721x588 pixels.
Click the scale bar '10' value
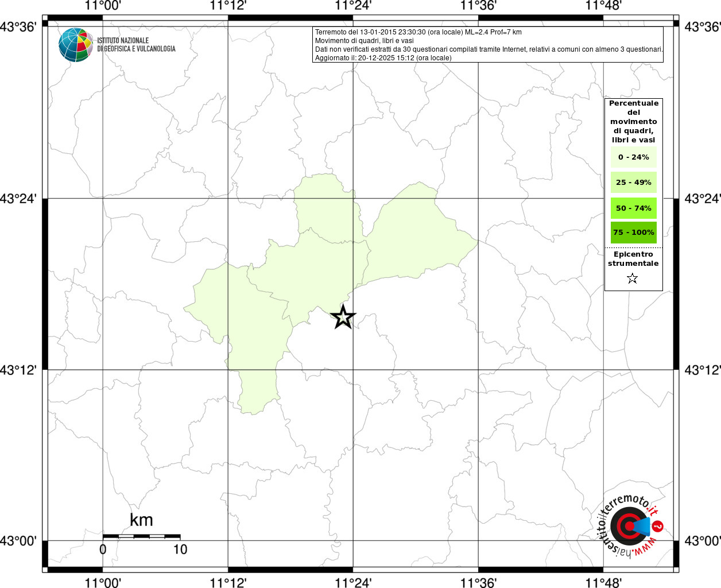(180, 549)
